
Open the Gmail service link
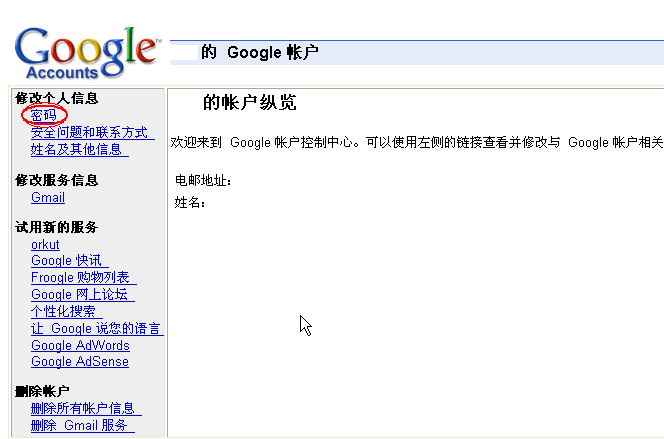click(48, 197)
